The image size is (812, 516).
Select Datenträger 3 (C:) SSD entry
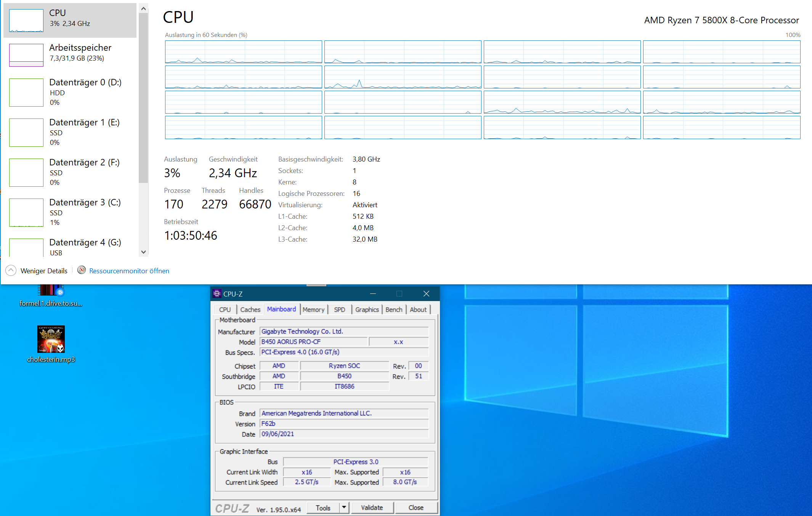coord(71,212)
